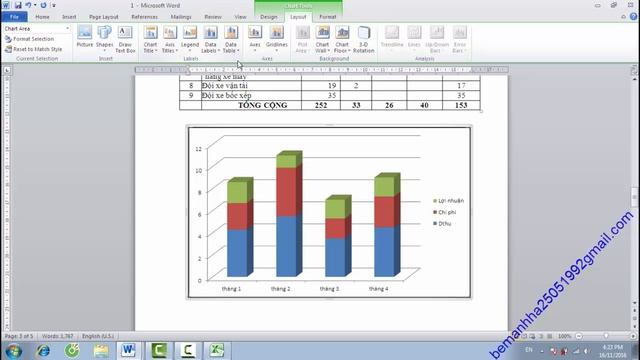This screenshot has height=360, width=640.
Task: Click the Page 3 of 5 indicator
Action: tap(19, 336)
